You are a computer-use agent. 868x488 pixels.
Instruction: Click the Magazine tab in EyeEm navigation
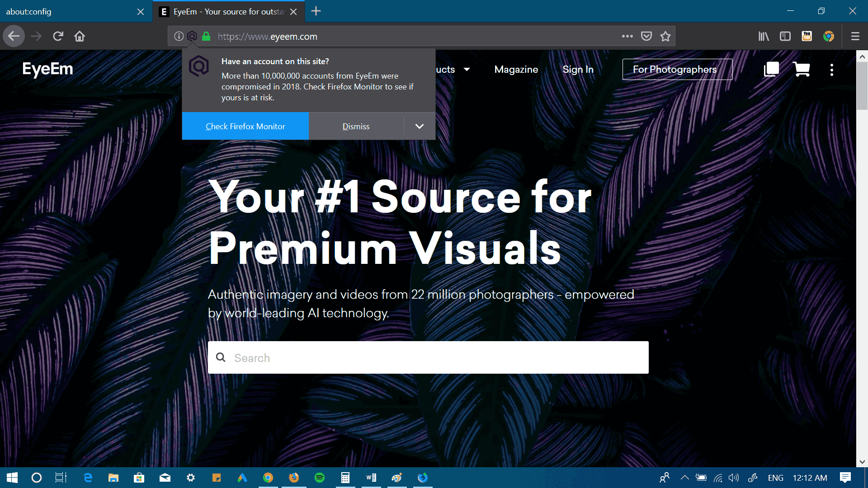tap(516, 70)
